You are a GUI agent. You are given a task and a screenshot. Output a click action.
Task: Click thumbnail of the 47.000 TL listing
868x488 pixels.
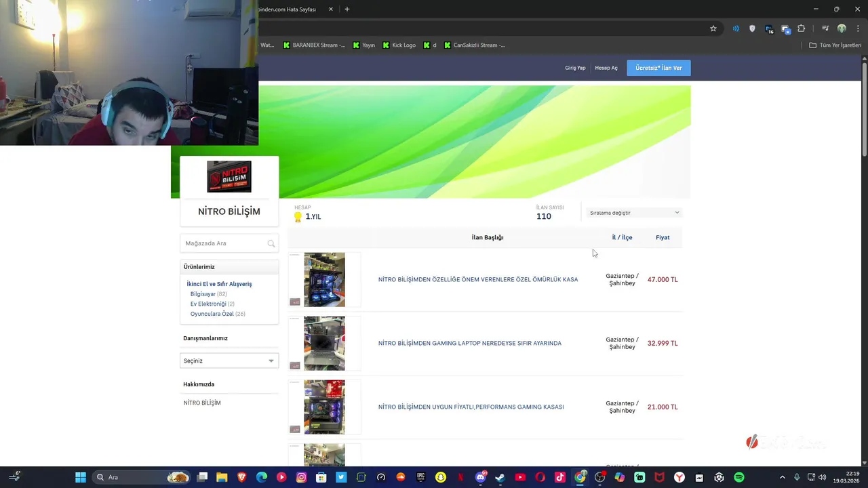coord(324,279)
